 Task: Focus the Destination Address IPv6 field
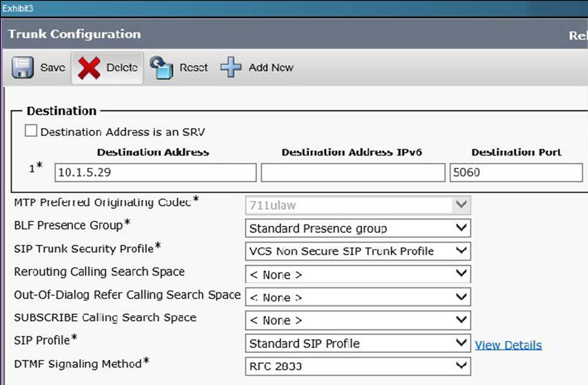353,173
